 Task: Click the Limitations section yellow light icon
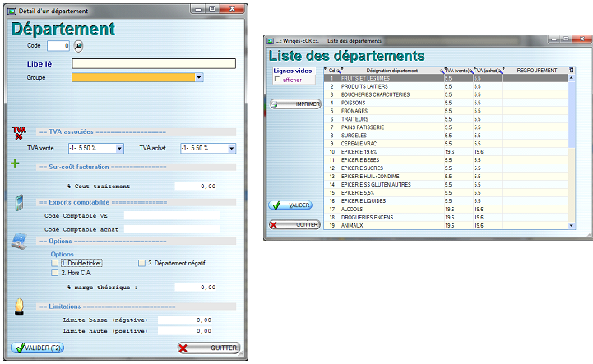tap(18, 306)
